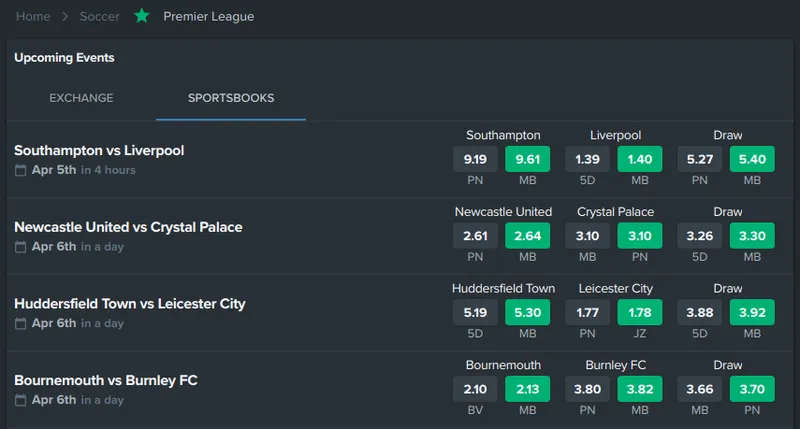This screenshot has height=429, width=800.
Task: Open Premier League breadcrumb
Action: [209, 16]
